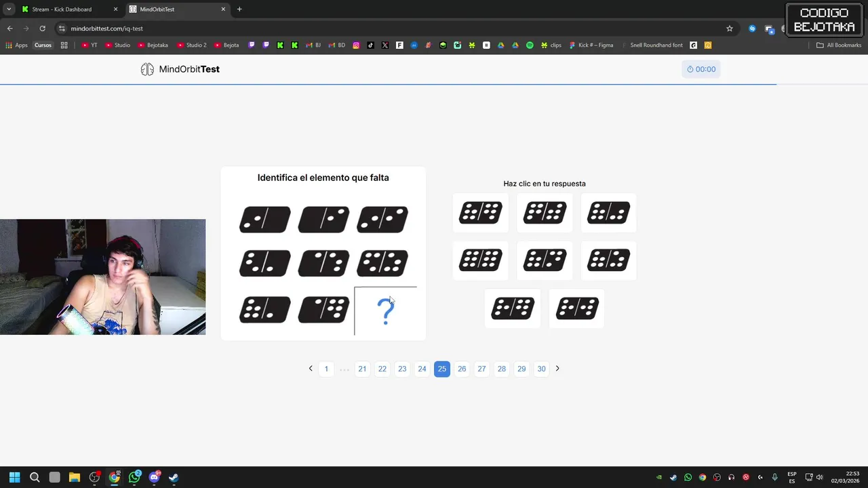Viewport: 868px width, 488px height.
Task: Jump to question 24
Action: click(x=422, y=369)
